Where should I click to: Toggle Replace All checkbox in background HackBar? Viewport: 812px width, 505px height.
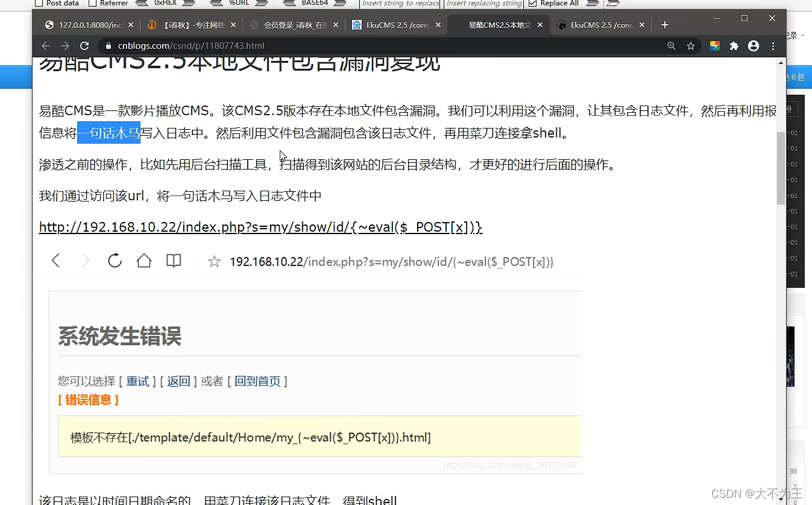[x=532, y=3]
